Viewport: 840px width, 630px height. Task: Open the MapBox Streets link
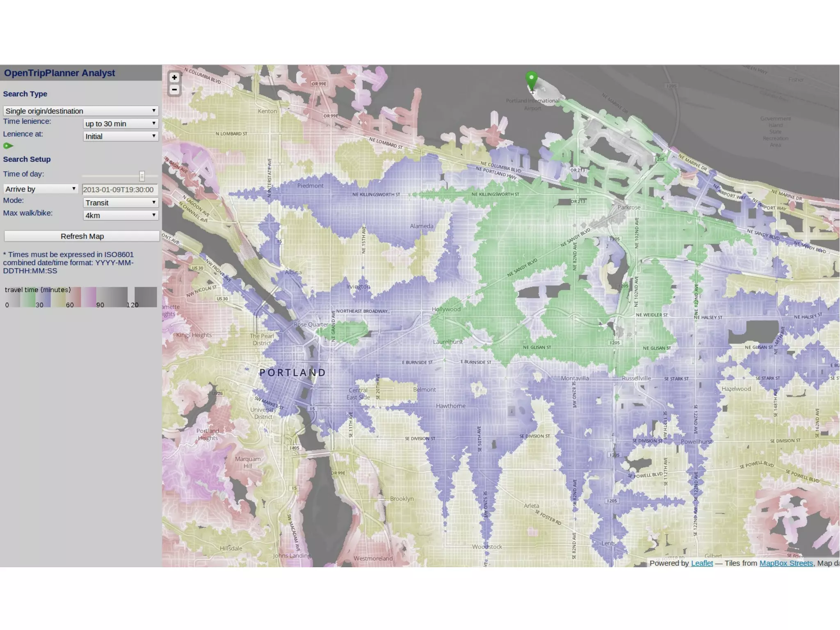point(786,563)
